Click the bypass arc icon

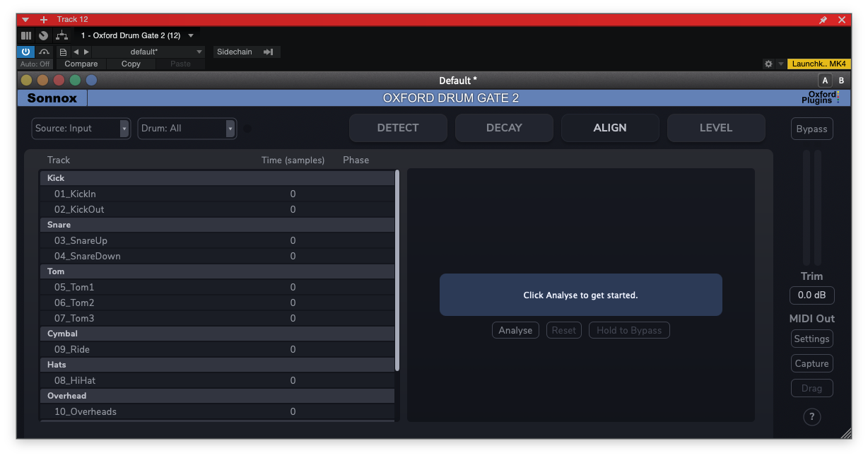pyautogui.click(x=45, y=52)
